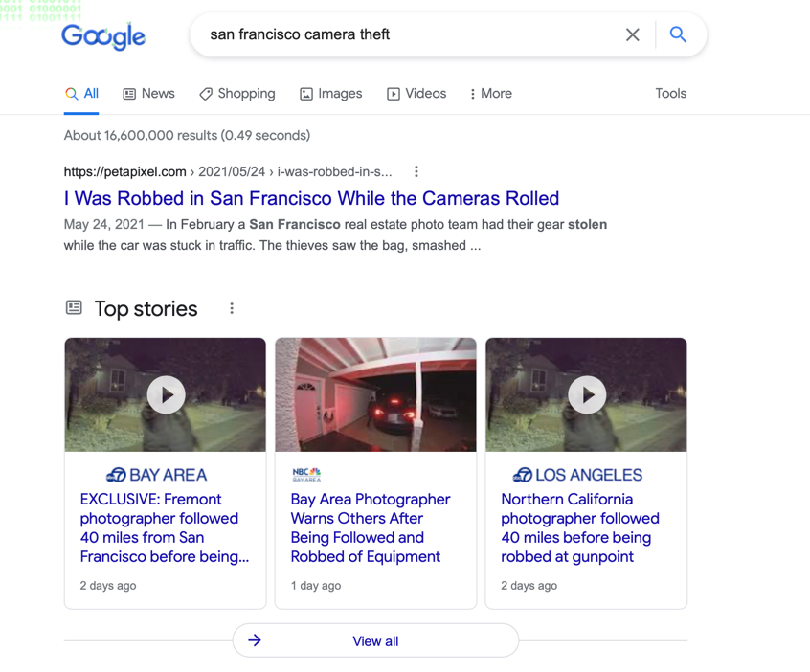Open three-dot options beside petapixel result
Screen dimensions: 810x672
click(416, 172)
